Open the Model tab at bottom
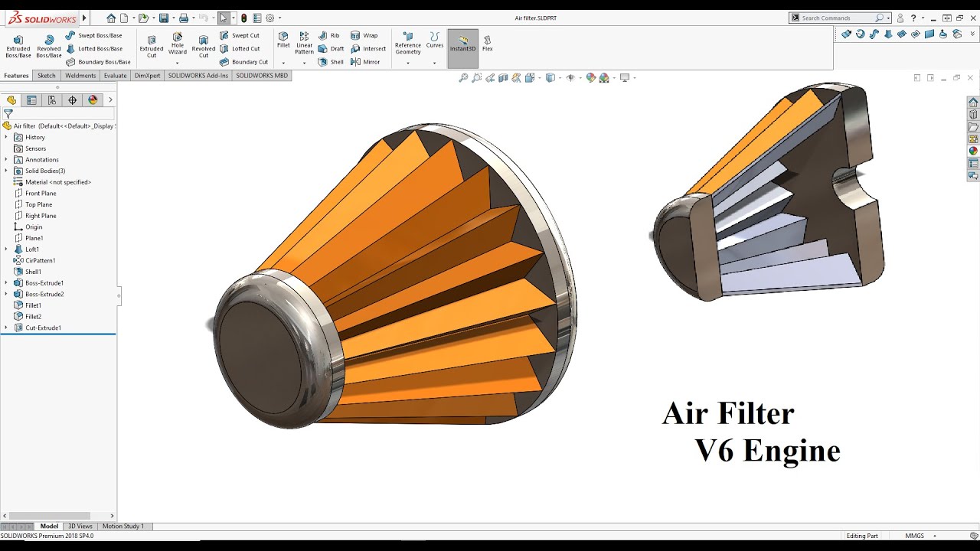The width and height of the screenshot is (980, 551). pos(49,527)
